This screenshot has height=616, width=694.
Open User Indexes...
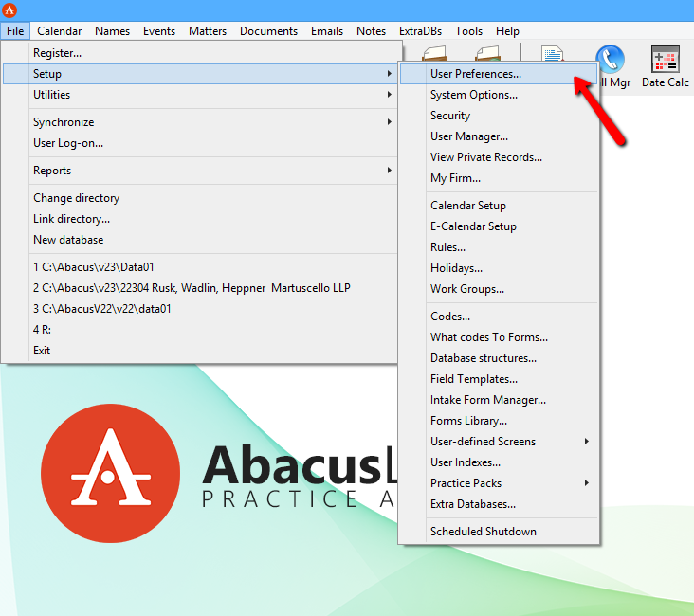pyautogui.click(x=499, y=462)
